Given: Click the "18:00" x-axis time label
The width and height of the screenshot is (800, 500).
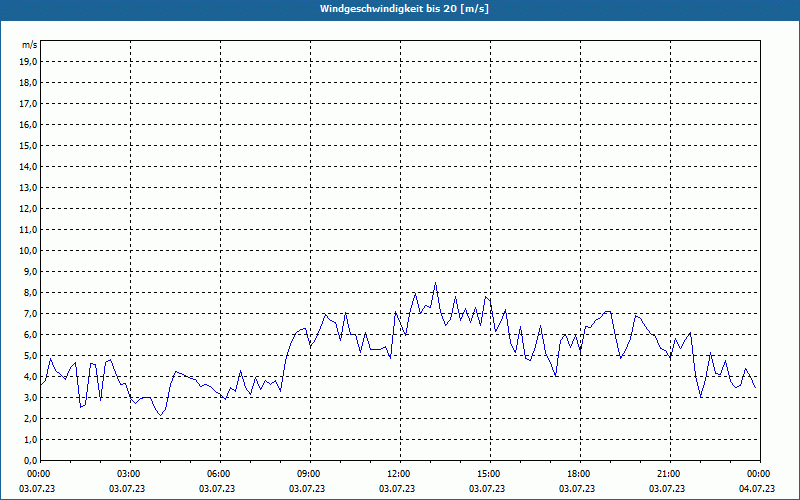Looking at the screenshot, I should 577,474.
